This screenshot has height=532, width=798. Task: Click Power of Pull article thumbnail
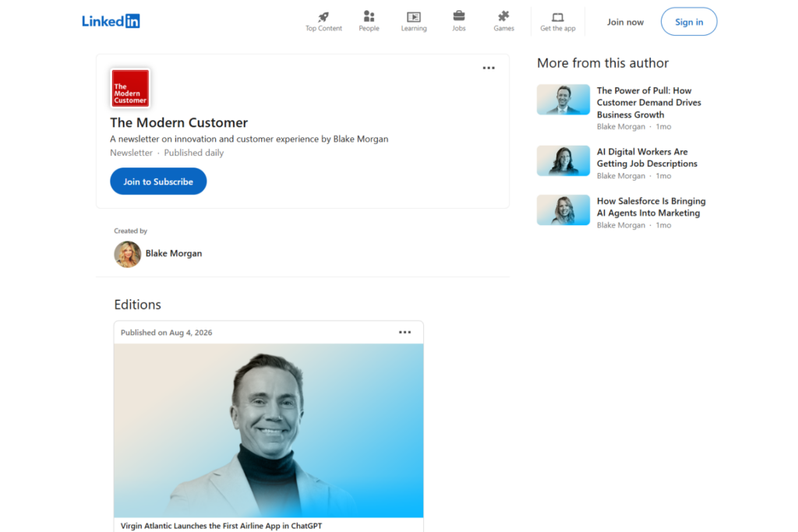coord(563,100)
